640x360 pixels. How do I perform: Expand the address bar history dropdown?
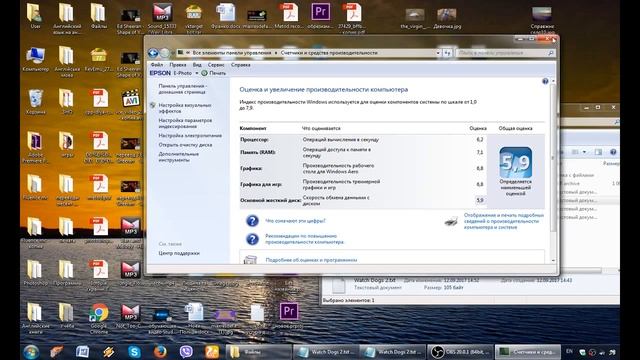point(438,53)
